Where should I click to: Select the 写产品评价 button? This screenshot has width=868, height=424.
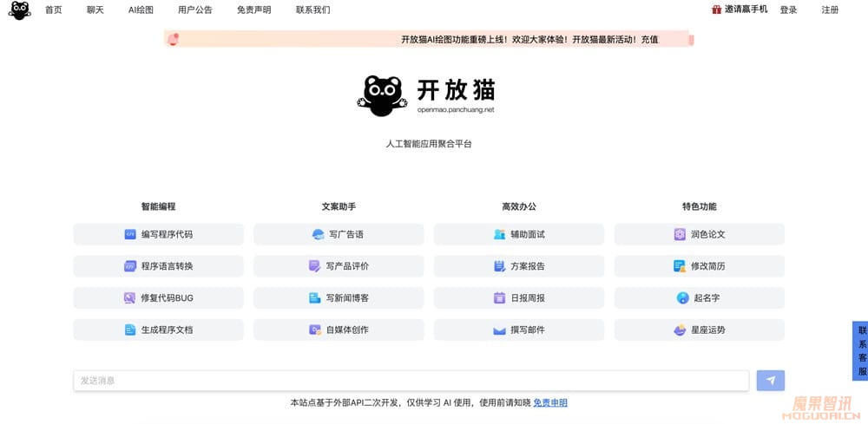[339, 266]
